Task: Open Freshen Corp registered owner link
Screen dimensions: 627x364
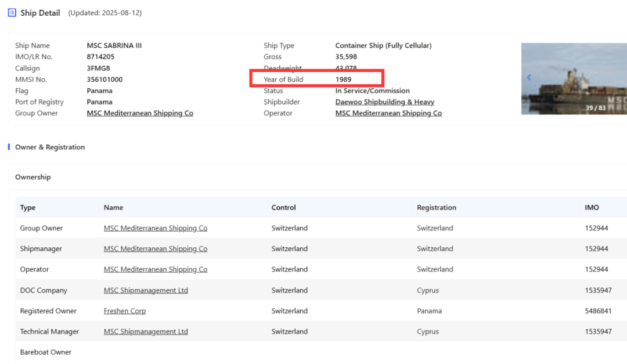Action: coord(125,311)
